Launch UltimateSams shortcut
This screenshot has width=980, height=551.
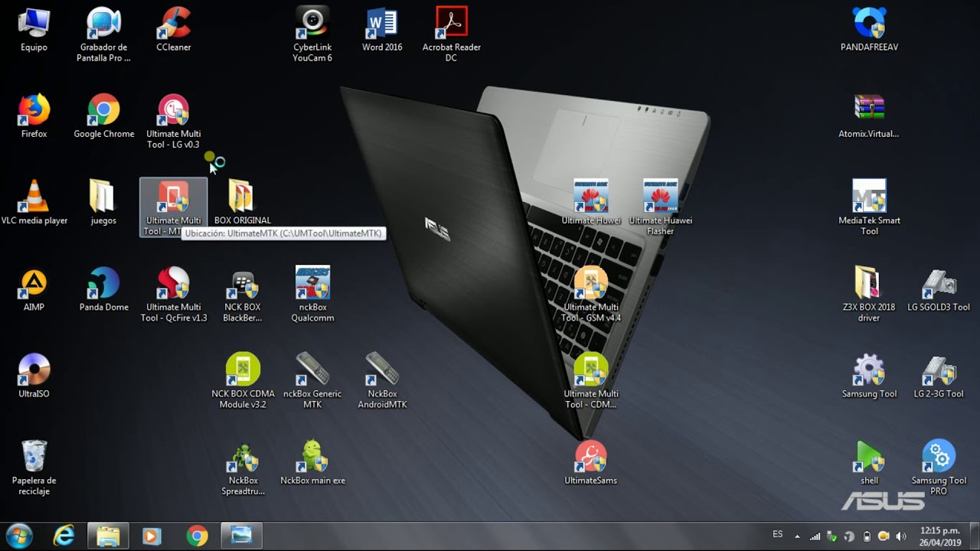coord(591,463)
